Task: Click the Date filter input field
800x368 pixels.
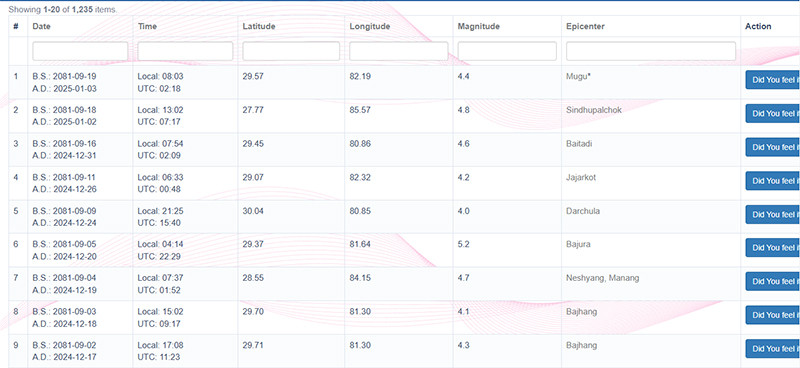Action: [80, 51]
